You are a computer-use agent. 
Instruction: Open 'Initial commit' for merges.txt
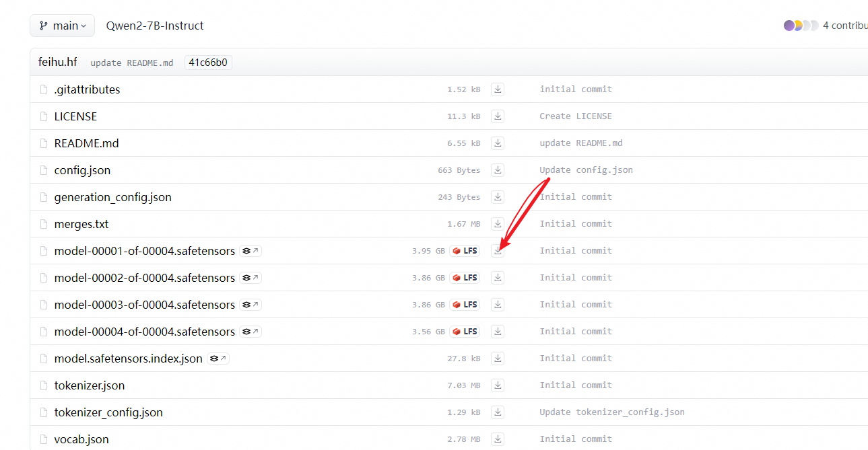click(576, 224)
